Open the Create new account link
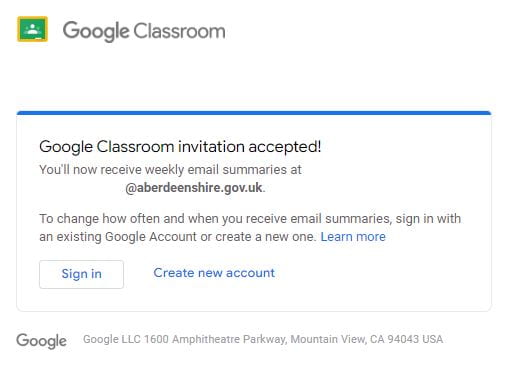This screenshot has height=367, width=511. point(214,273)
